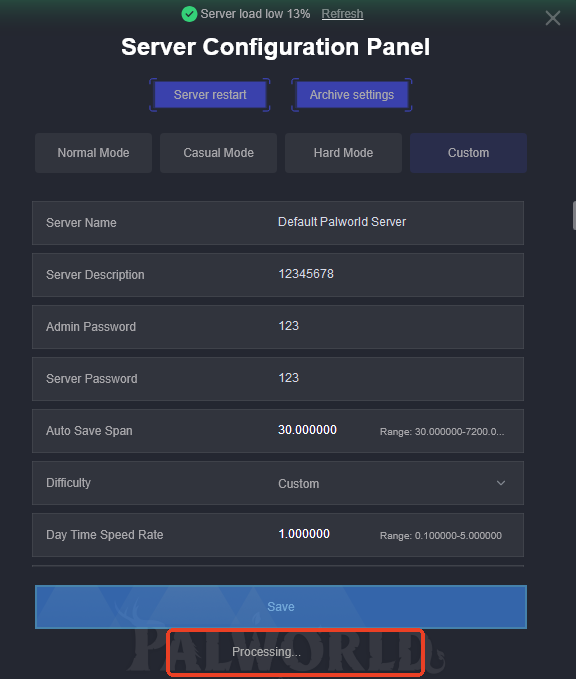The image size is (576, 679).
Task: Switch to Casual Mode
Action: point(218,153)
